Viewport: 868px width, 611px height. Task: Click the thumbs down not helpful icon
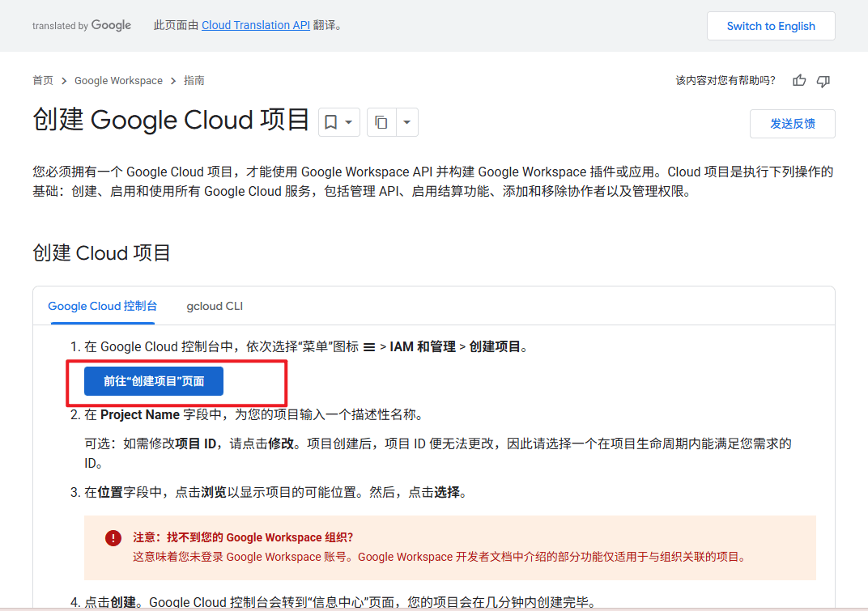pos(823,80)
